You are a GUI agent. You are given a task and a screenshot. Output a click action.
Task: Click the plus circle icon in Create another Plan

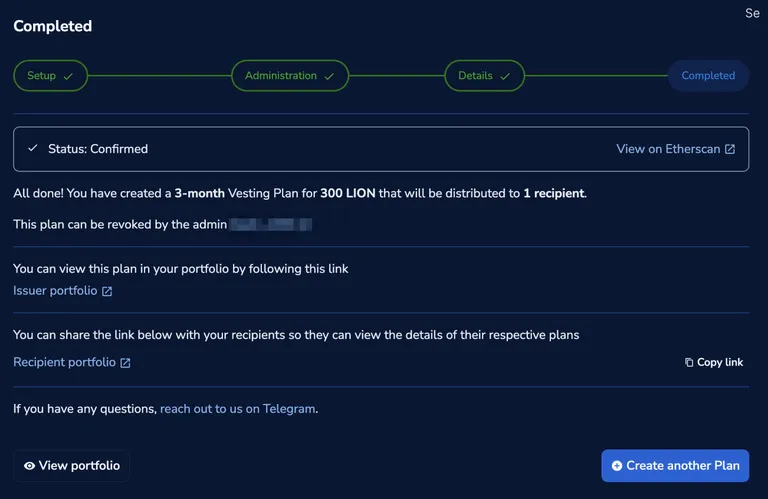coord(617,466)
